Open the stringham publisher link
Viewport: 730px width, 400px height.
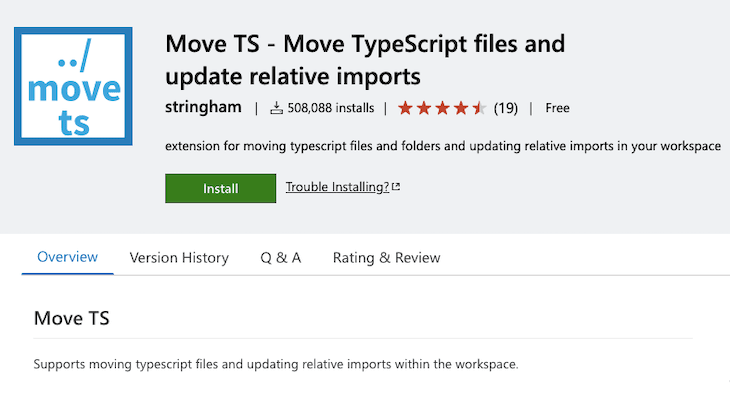tap(203, 107)
